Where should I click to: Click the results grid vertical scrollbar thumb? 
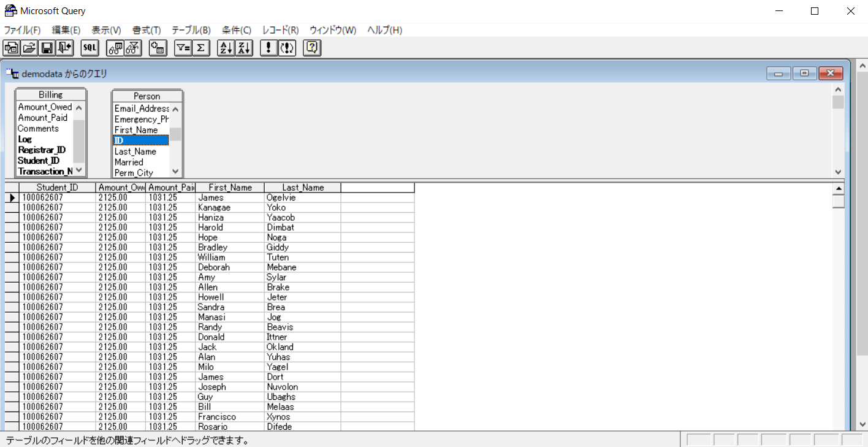(838, 201)
